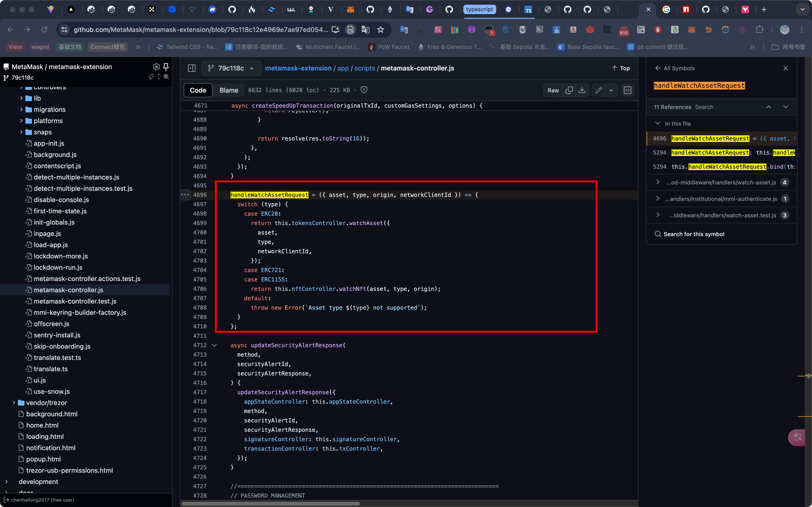Screen dimensions: 812x507
Task: Go to previous reference arrow
Action: click(x=769, y=107)
